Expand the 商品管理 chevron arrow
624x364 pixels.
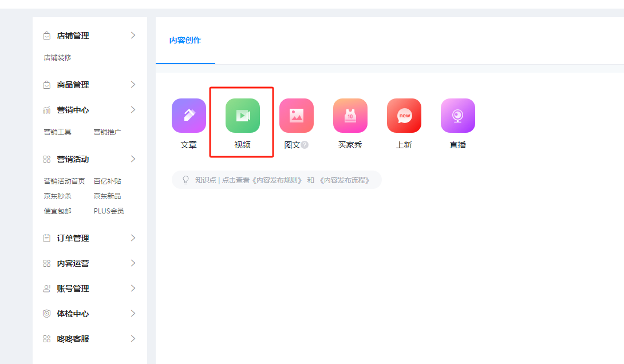(x=133, y=85)
